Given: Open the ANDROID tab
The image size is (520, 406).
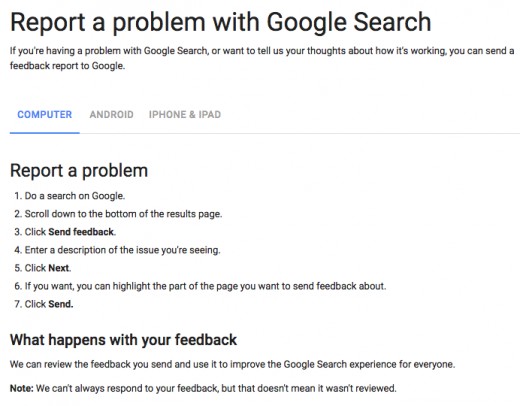Looking at the screenshot, I should coord(111,115).
